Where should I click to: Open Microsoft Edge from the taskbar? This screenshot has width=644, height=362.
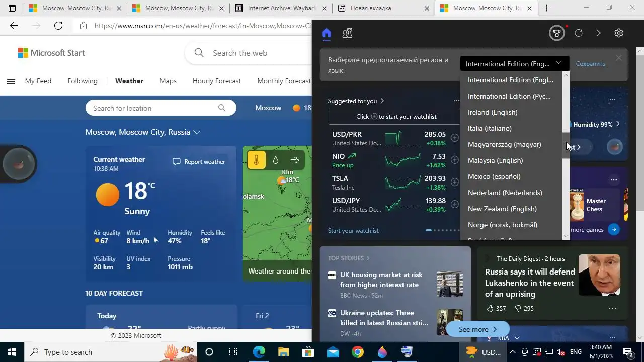point(259,352)
